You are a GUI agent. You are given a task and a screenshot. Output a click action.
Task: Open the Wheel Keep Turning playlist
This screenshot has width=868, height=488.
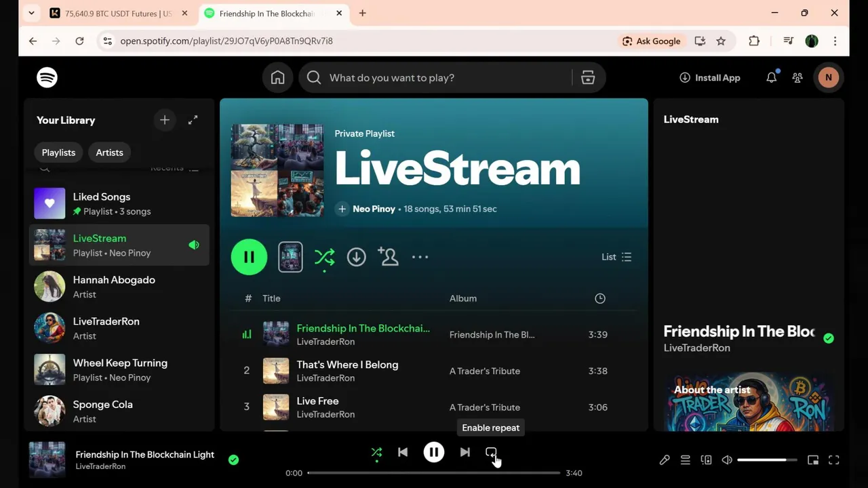point(119,369)
